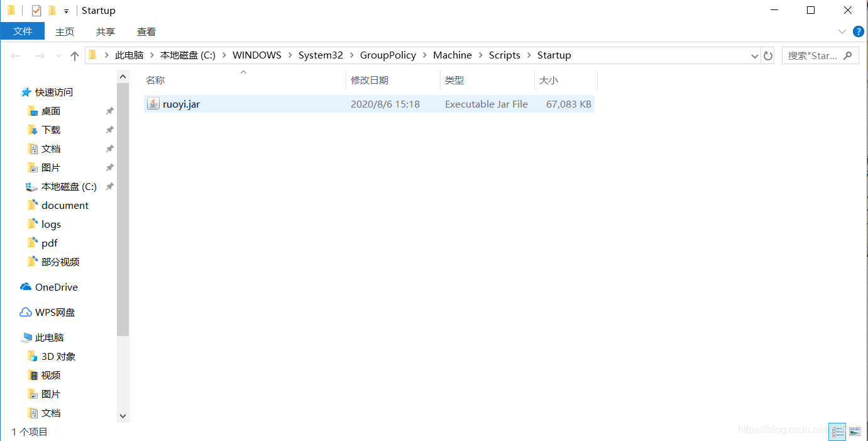The width and height of the screenshot is (868, 441).
Task: Click WINDOWS in the address bar
Action: [257, 55]
